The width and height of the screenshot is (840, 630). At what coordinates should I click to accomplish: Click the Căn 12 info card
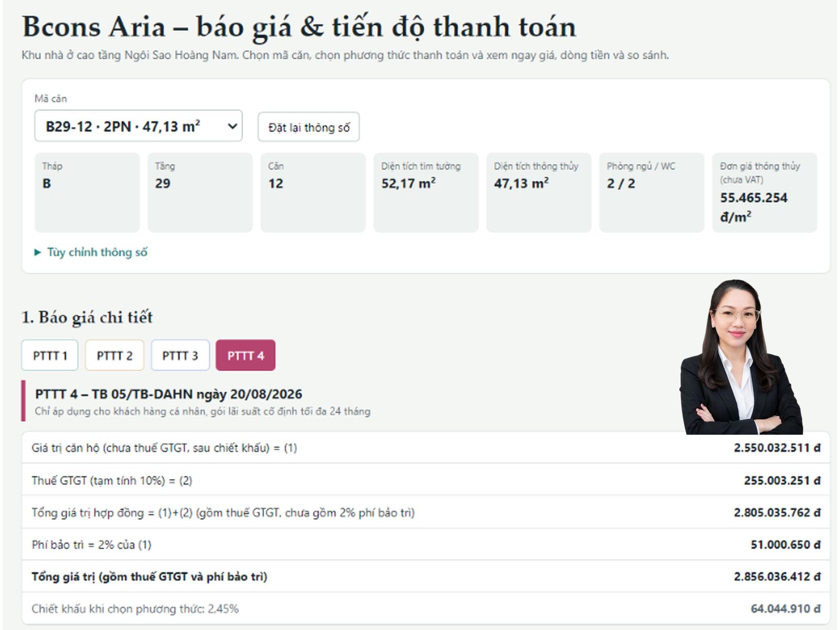(x=313, y=193)
